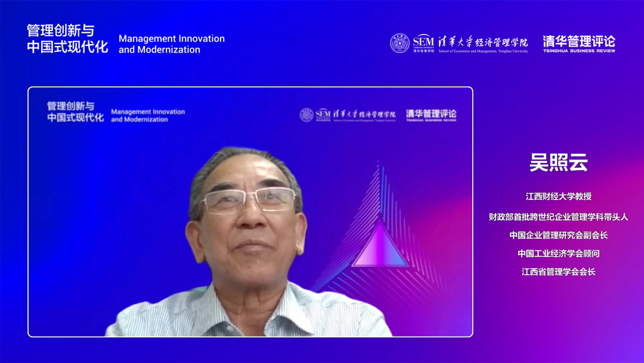Select the speaker name 吴照云
This screenshot has height=363, width=644.
(x=559, y=162)
